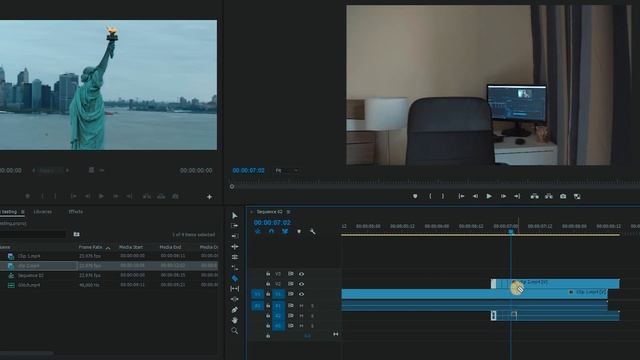
Task: Go to In point in Program monitor
Action: tap(461, 196)
